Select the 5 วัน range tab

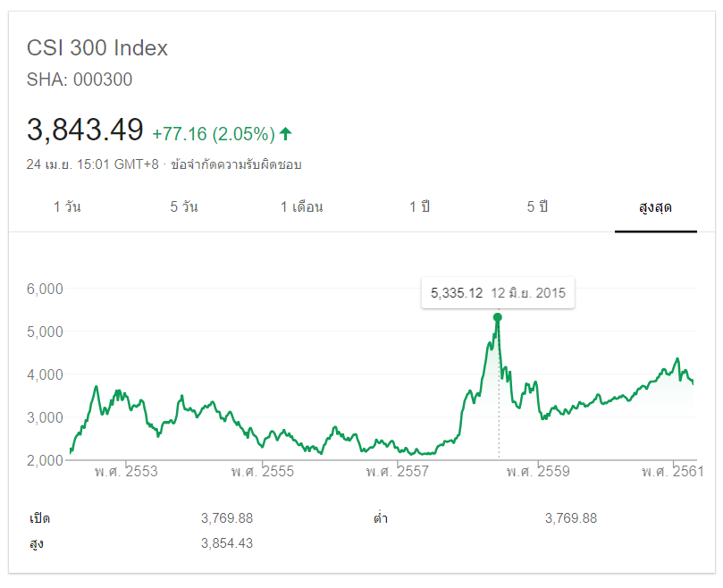click(184, 207)
